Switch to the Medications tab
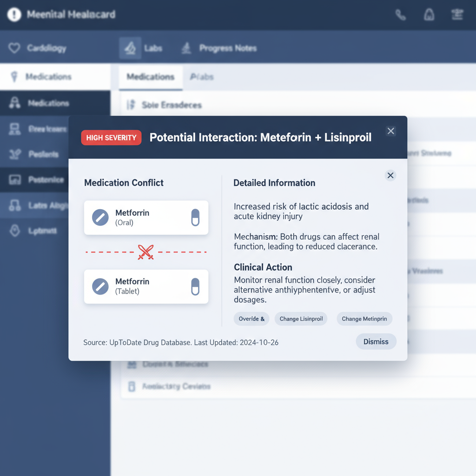This screenshot has width=476, height=476. click(150, 77)
